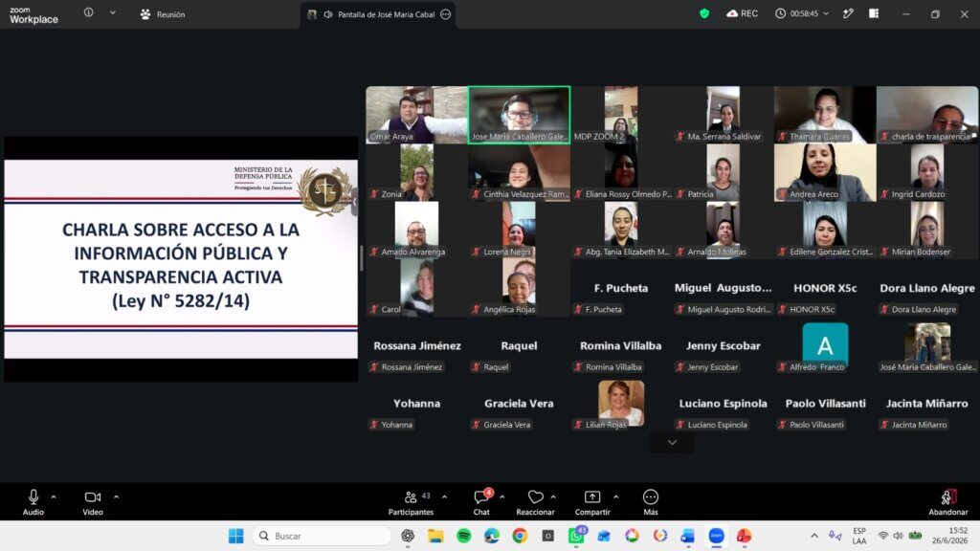Show hidden system tray icons
980x551 pixels.
[x=813, y=536]
